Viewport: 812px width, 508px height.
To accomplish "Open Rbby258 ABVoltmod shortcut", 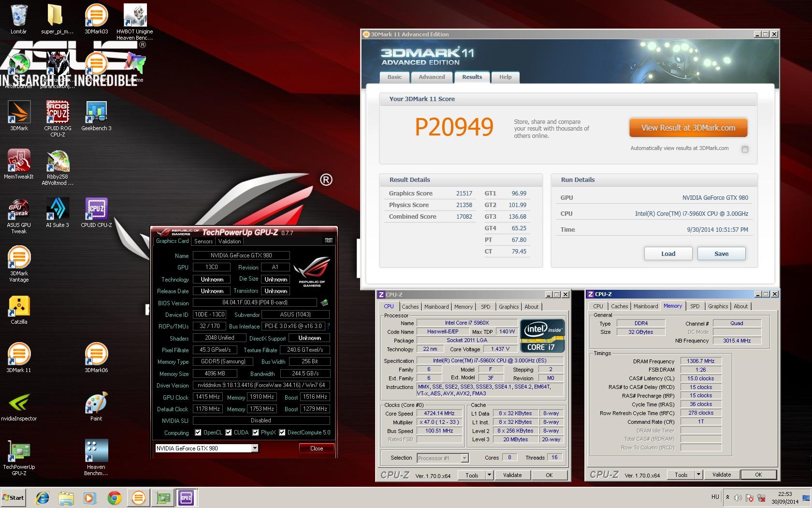I will click(x=58, y=168).
